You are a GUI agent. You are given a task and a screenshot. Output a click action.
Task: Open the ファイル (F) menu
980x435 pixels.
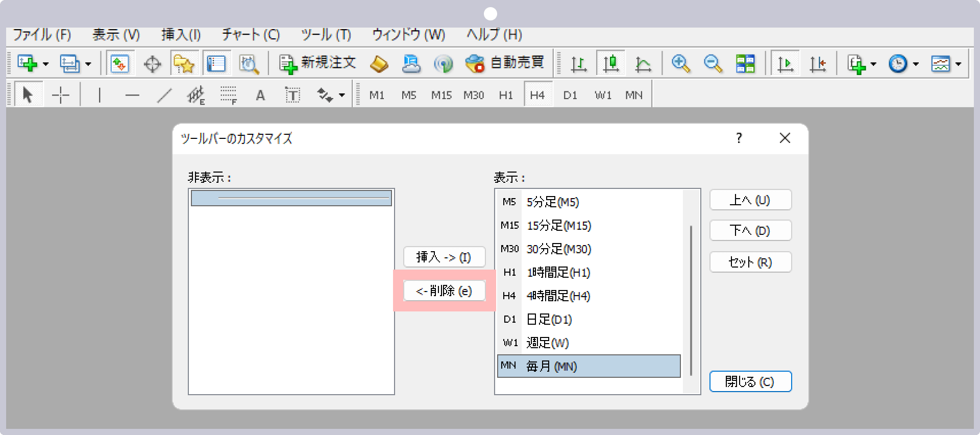(42, 35)
